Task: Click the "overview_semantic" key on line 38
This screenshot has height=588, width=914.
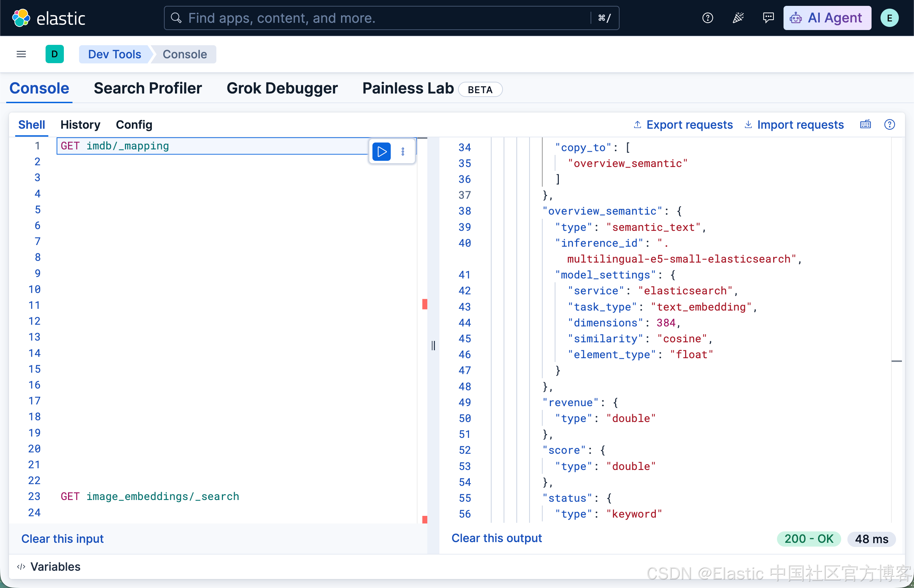Action: tap(602, 211)
